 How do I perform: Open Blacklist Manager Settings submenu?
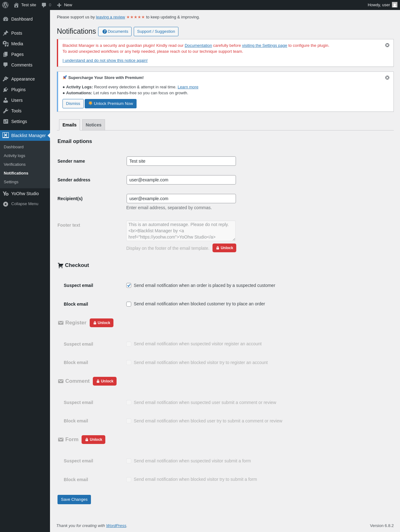[x=11, y=182]
